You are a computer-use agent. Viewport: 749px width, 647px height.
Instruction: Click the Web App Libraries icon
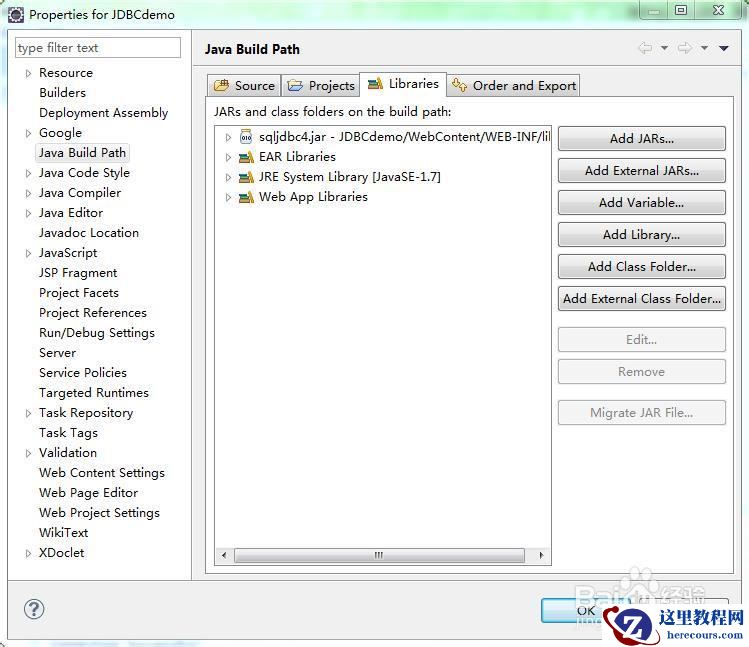[x=246, y=197]
